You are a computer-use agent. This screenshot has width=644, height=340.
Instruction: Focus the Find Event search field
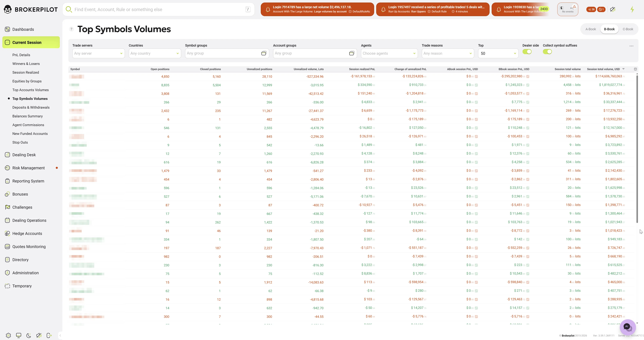pyautogui.click(x=158, y=10)
